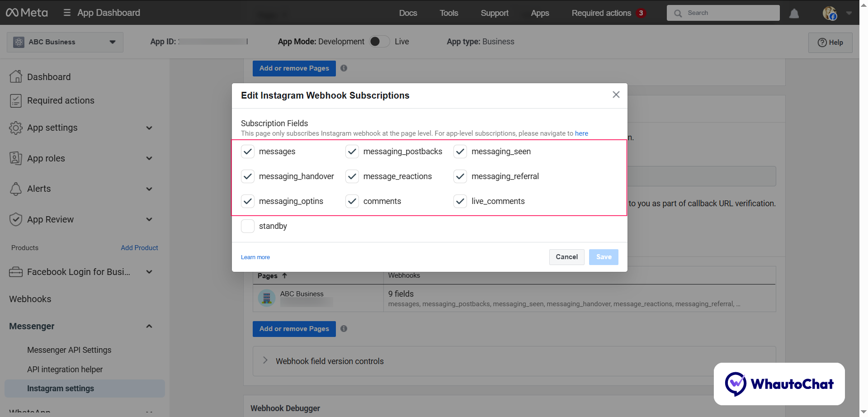Enable the standby subscription field
This screenshot has width=868, height=417.
click(247, 226)
